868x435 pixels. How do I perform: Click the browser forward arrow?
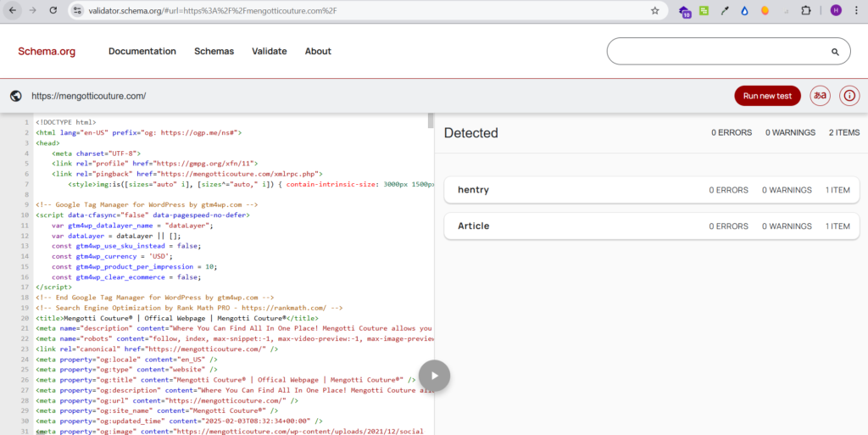click(x=33, y=10)
